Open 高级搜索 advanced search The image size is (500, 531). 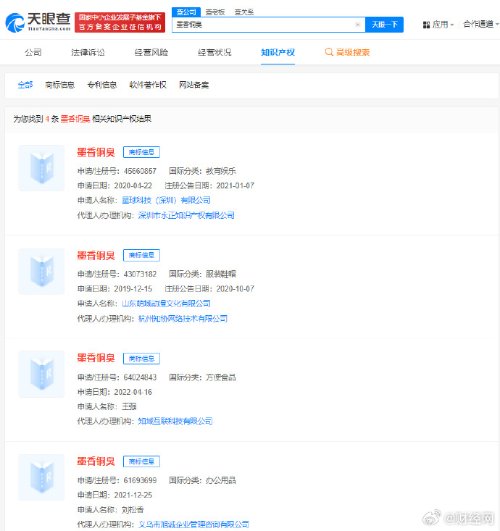click(x=347, y=52)
